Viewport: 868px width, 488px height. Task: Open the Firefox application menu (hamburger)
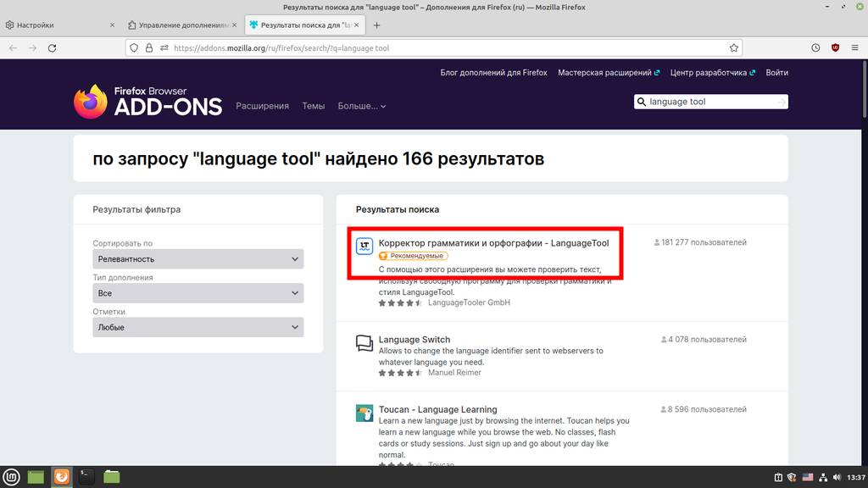(854, 48)
